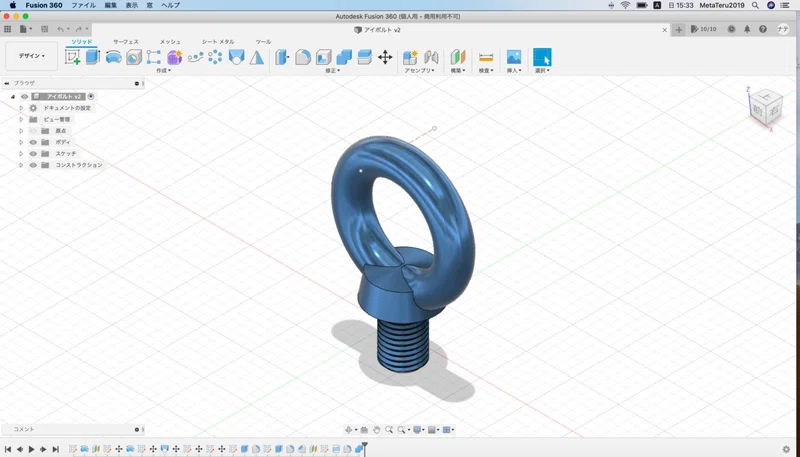Image resolution: width=800 pixels, height=457 pixels.
Task: Open the 作成 dropdown menu
Action: [163, 70]
